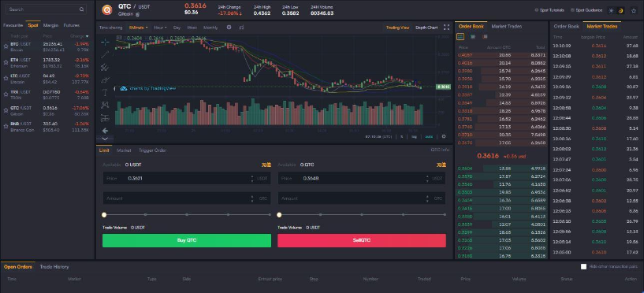This screenshot has height=293, width=644.
Task: Open the Favourite tab in the pair list
Action: pyautogui.click(x=13, y=25)
